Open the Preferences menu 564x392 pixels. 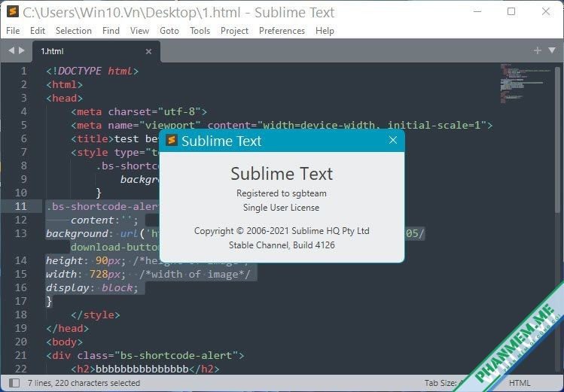click(282, 31)
